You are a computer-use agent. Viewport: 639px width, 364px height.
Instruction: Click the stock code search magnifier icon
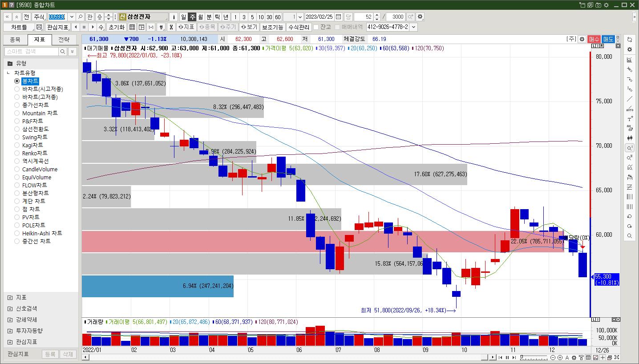(80, 17)
